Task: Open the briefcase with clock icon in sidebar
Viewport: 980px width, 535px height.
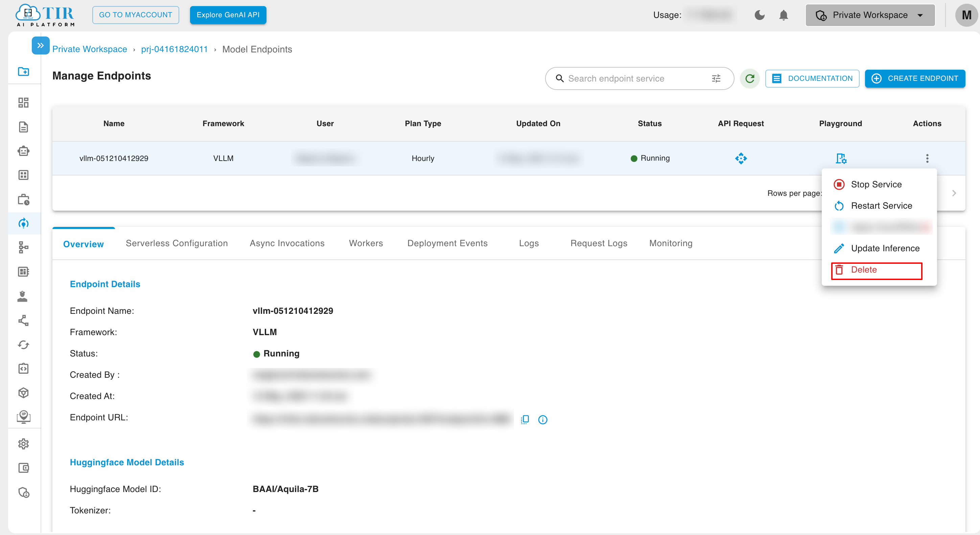Action: click(24, 200)
